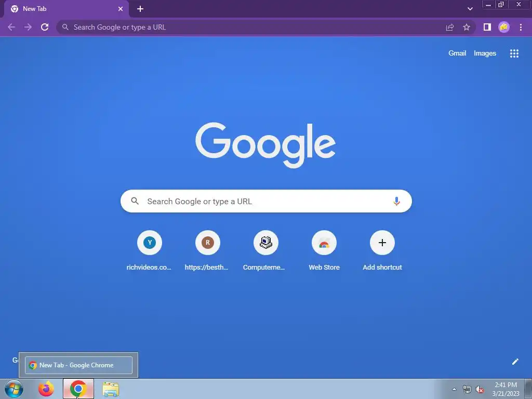Share this page via the share icon
This screenshot has height=399, width=532.
[x=450, y=27]
